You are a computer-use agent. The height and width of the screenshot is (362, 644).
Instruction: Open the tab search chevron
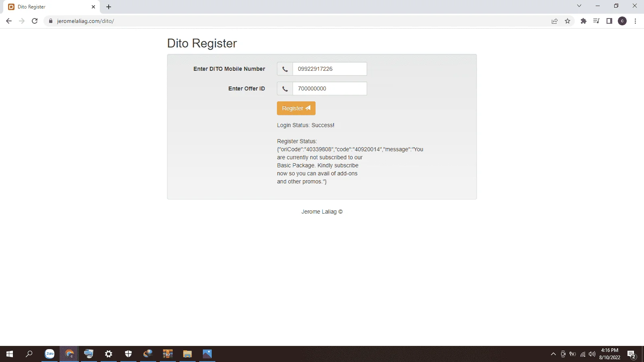click(x=579, y=6)
